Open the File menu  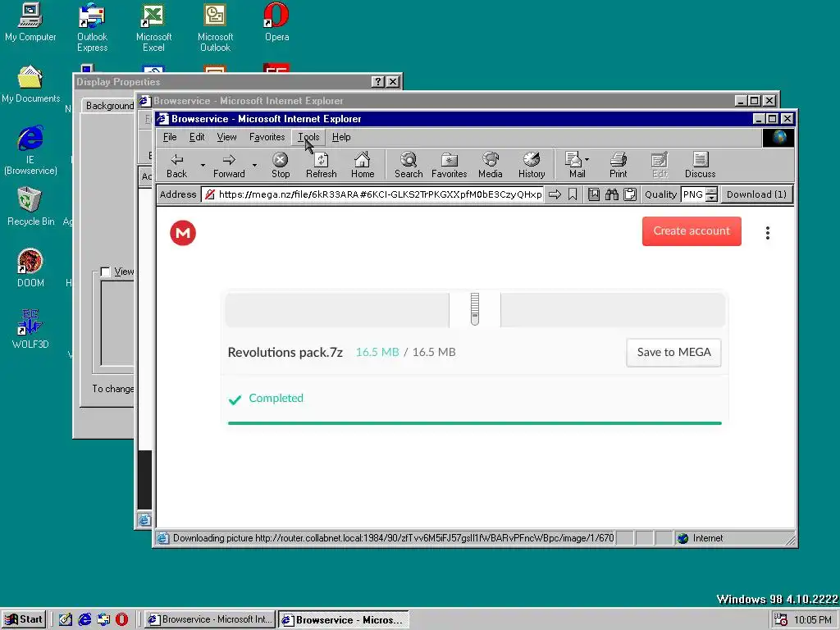pyautogui.click(x=170, y=137)
